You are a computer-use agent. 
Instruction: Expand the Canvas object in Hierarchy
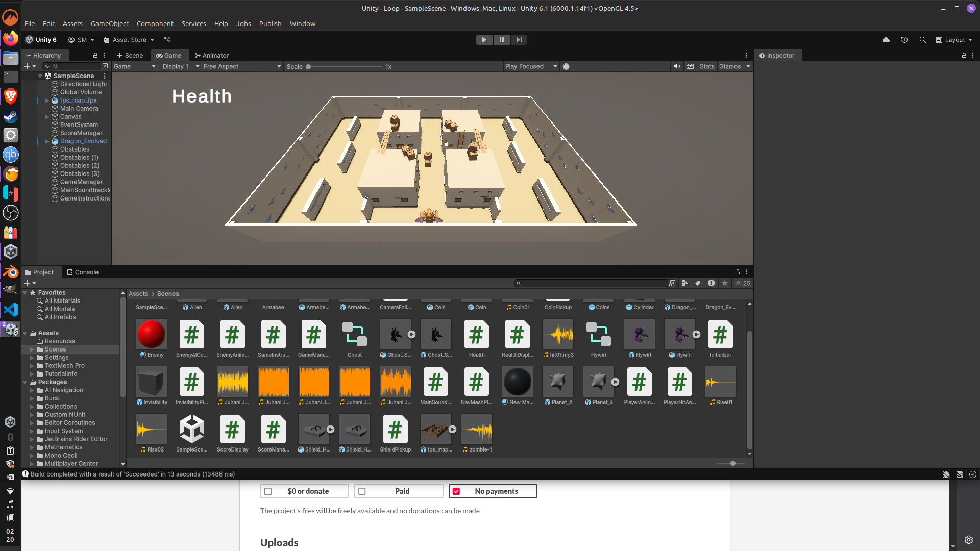coord(47,117)
